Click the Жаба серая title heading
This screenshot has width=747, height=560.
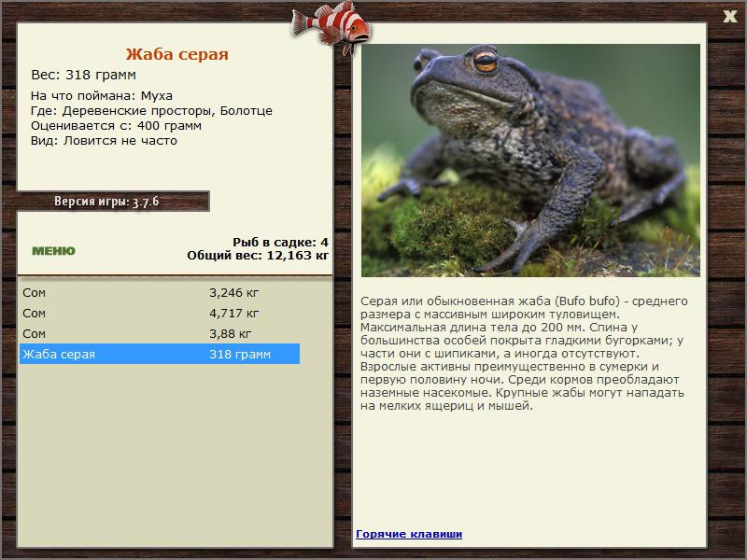pos(176,54)
